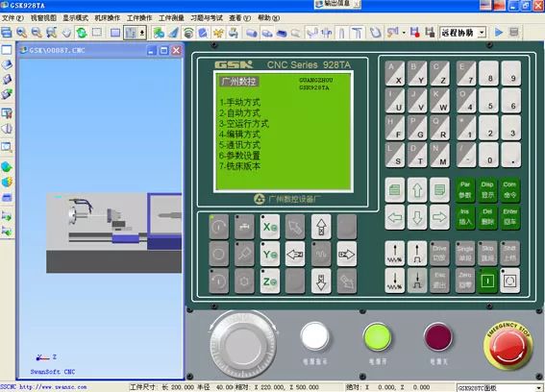Click the rapid traverse wave key
The height and width of the screenshot is (392, 545).
coord(321,255)
